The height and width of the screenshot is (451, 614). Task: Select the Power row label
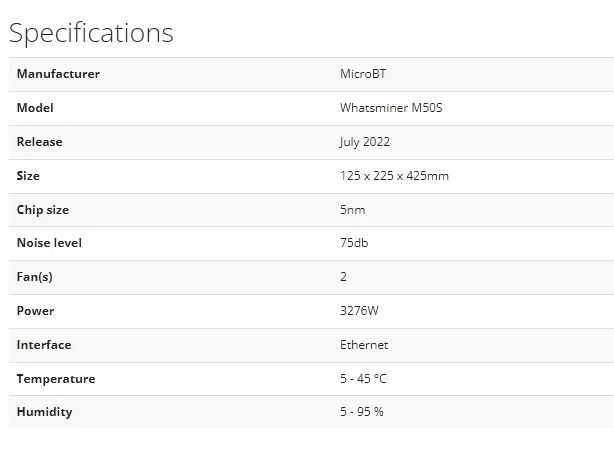coord(35,311)
